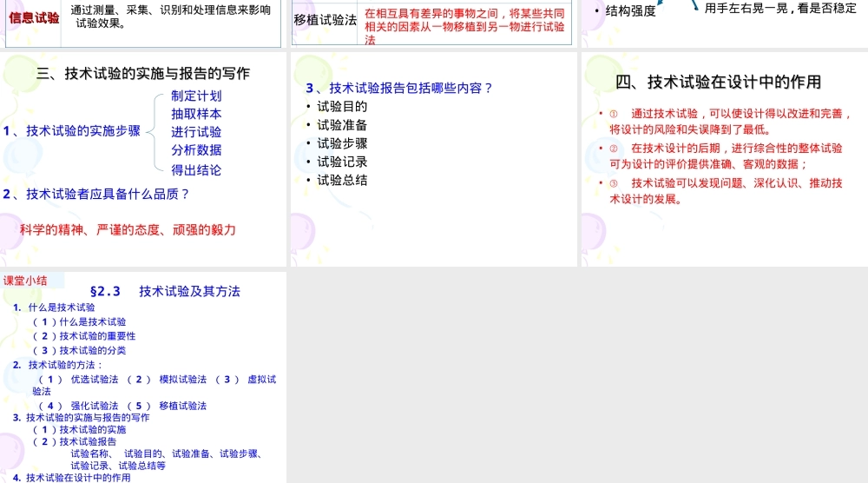Click table cell 信息试验
This screenshot has width=868, height=483.
(34, 17)
